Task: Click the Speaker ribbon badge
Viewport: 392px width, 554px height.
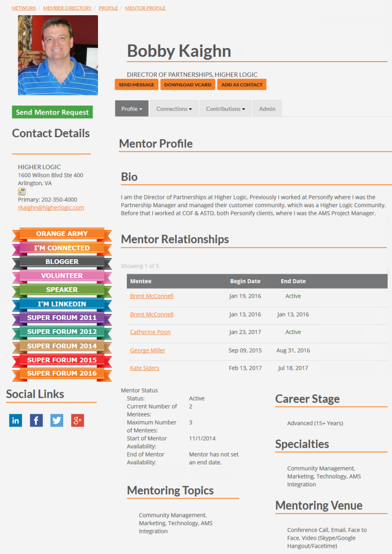Action: tap(62, 289)
